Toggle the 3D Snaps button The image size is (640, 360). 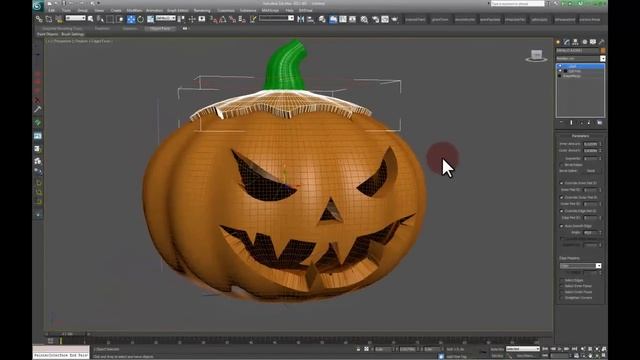click(x=213, y=19)
